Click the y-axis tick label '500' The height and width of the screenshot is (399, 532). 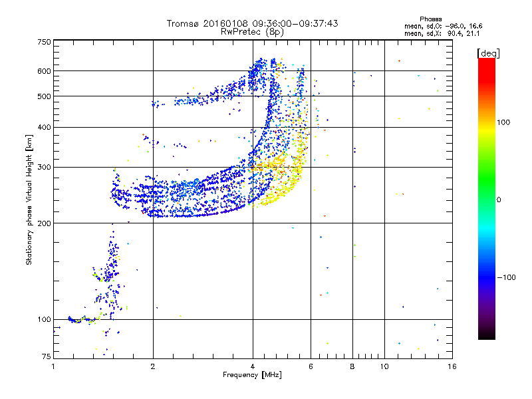tap(44, 96)
